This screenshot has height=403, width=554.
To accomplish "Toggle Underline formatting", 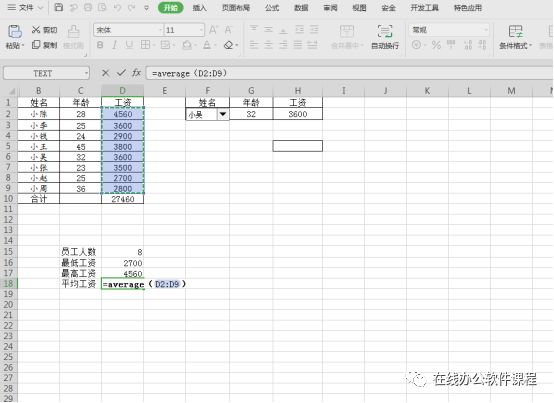I will [129, 45].
